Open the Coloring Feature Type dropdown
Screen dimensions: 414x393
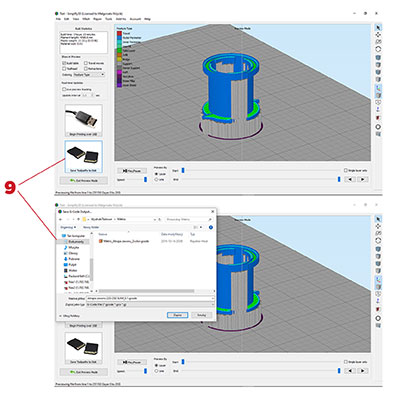click(89, 75)
